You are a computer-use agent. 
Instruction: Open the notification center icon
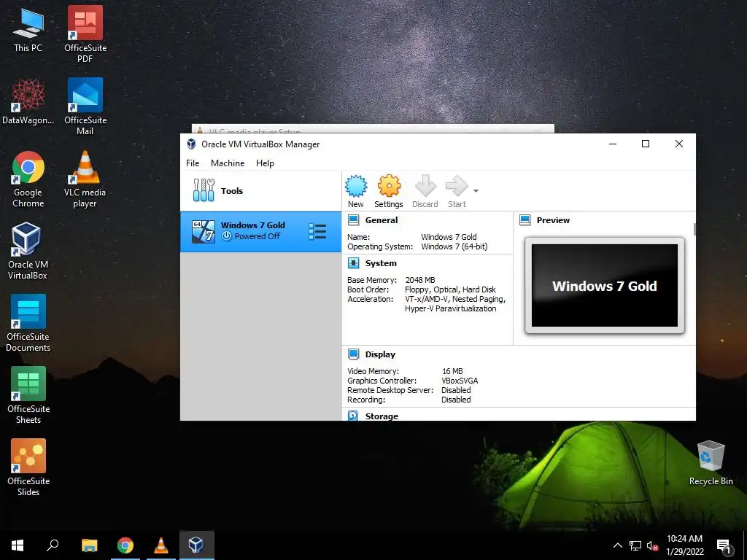[724, 546]
